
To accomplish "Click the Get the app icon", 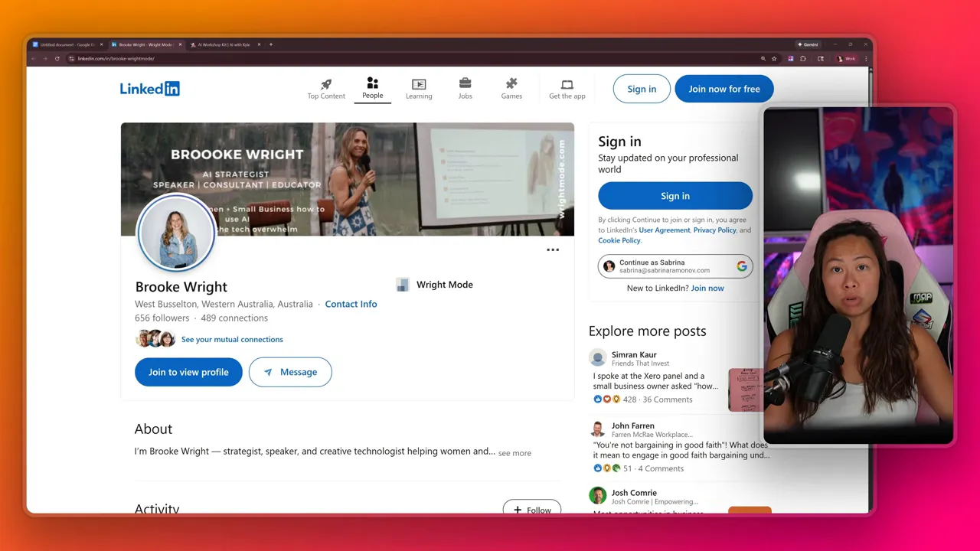I will tap(567, 85).
